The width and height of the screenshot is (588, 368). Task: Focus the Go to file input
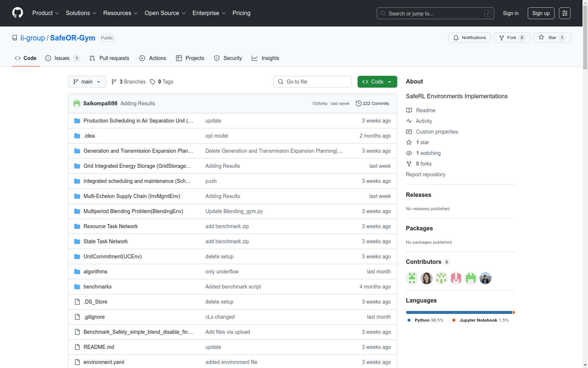tap(312, 82)
